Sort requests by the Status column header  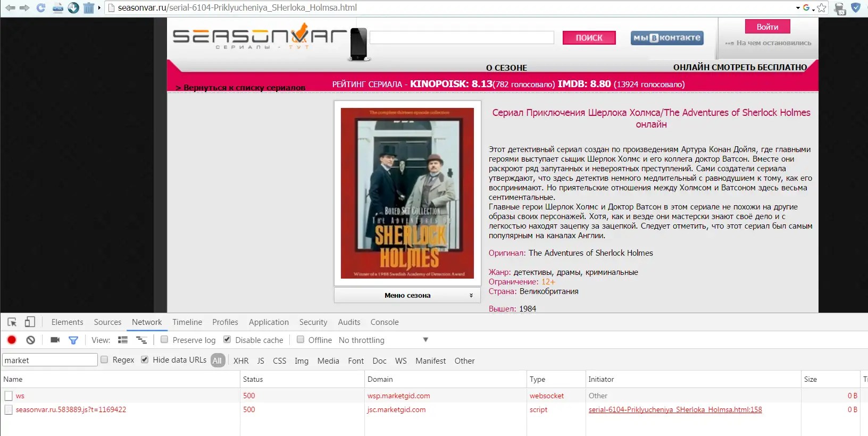click(302, 379)
